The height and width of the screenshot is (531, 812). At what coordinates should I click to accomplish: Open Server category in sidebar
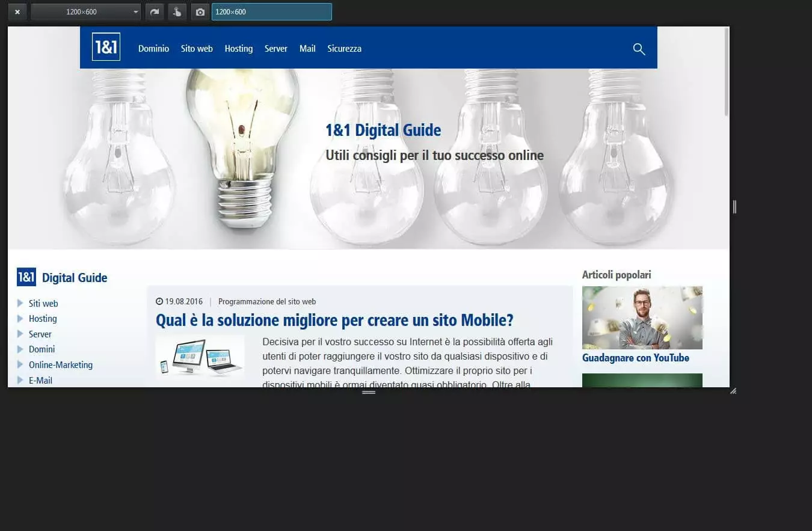[40, 334]
